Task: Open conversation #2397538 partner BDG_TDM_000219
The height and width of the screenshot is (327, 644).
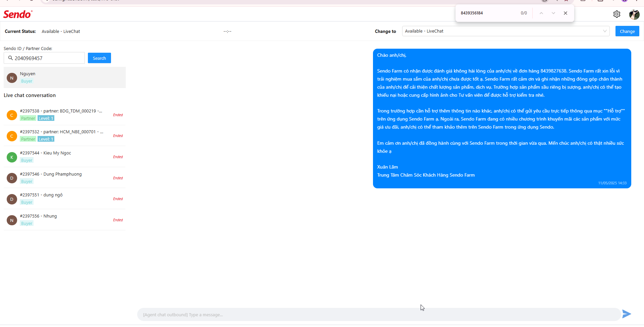Action: pyautogui.click(x=65, y=115)
